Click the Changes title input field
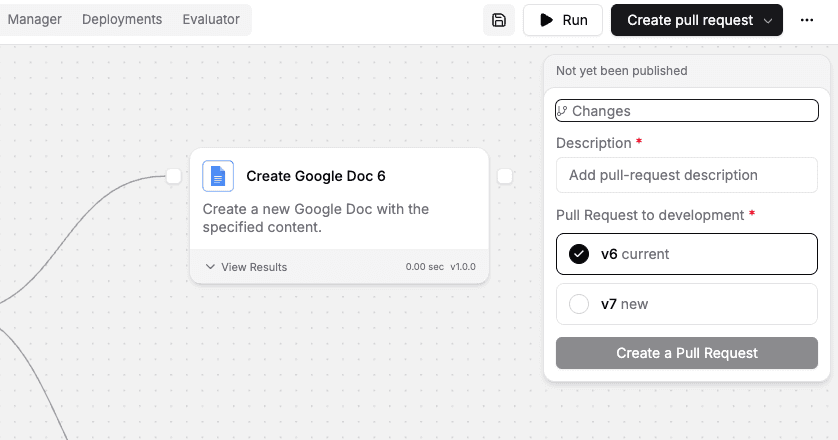 point(687,111)
